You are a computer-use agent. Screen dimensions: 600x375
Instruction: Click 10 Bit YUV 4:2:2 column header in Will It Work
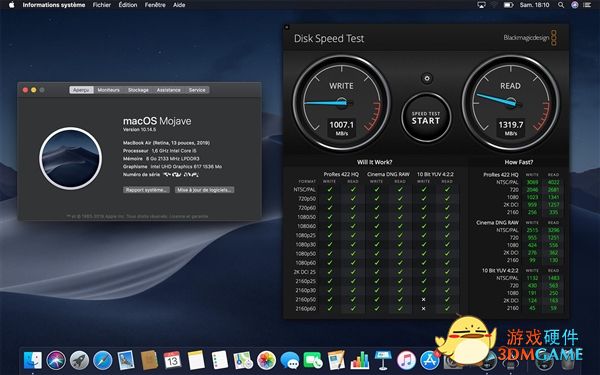pos(435,174)
